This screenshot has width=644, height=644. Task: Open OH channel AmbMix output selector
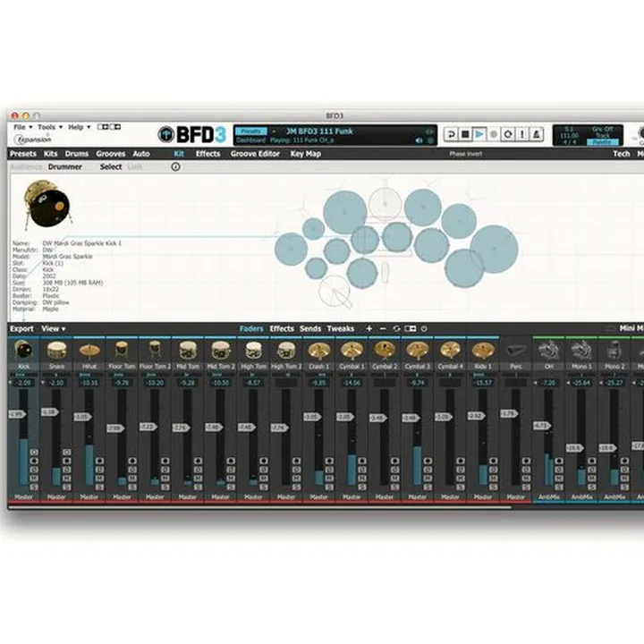(548, 497)
